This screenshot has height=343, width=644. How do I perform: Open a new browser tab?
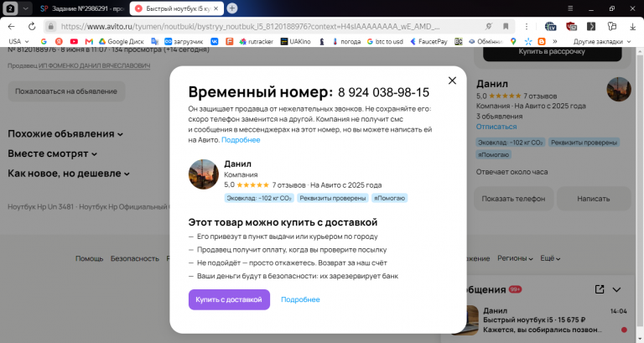pyautogui.click(x=232, y=8)
